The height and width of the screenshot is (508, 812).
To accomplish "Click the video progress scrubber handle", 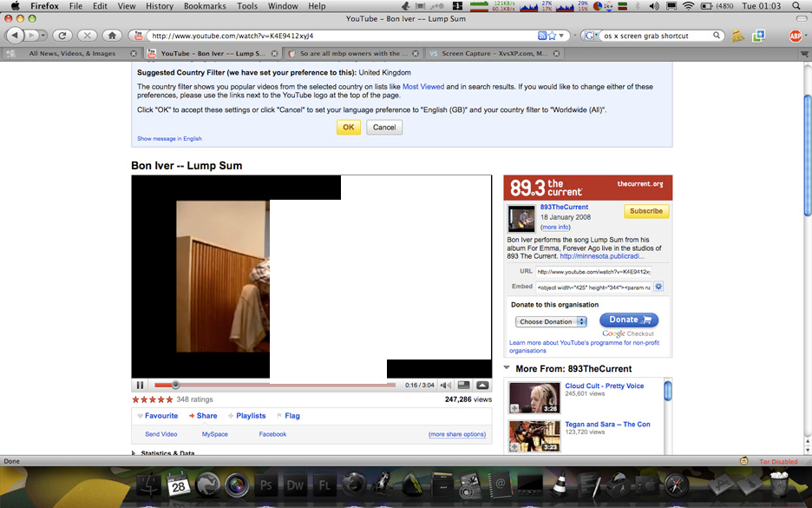I will click(x=175, y=385).
